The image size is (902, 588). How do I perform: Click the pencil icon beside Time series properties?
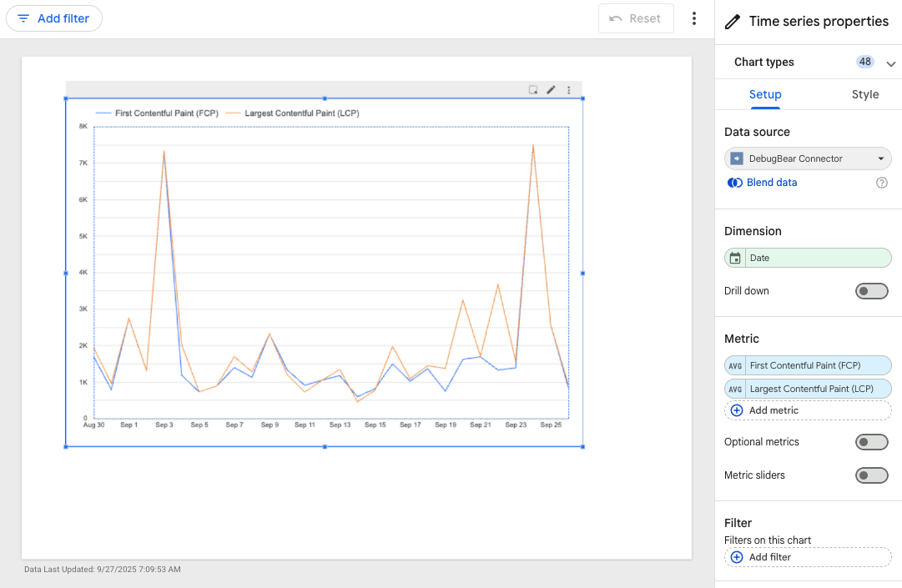(732, 22)
